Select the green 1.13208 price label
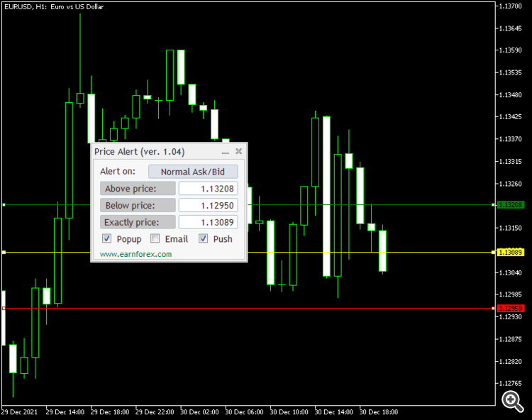The image size is (532, 420). coord(510,205)
